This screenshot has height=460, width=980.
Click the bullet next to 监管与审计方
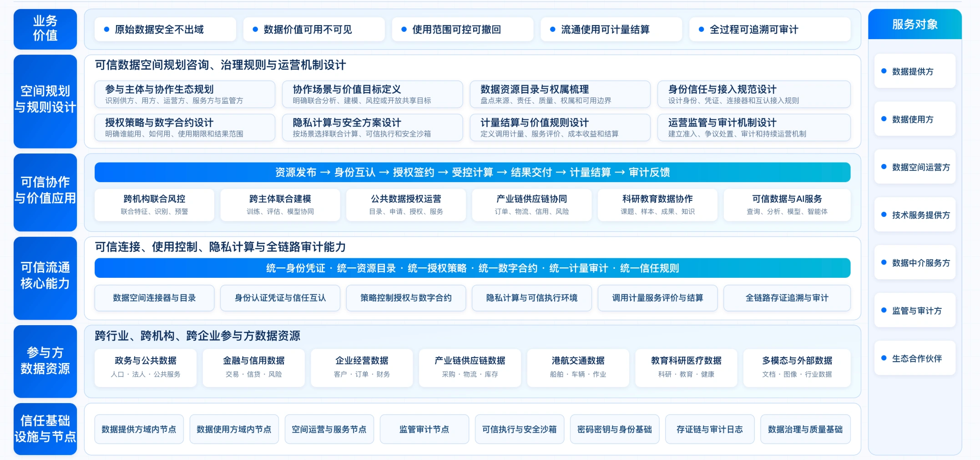(x=884, y=310)
